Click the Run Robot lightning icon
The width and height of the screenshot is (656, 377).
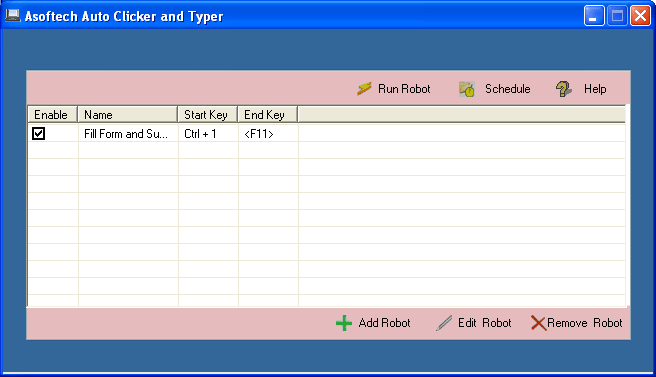click(x=364, y=89)
